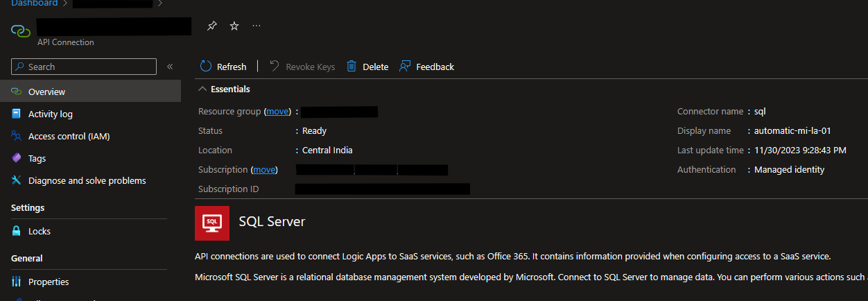Collapse the Essentials section
Screen dimensions: 868x301
(x=224, y=89)
